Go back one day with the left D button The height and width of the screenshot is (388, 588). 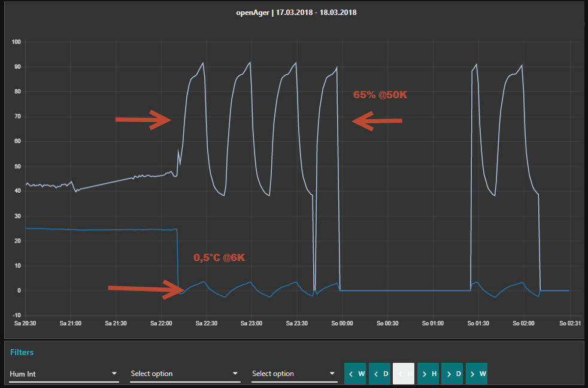coord(380,374)
